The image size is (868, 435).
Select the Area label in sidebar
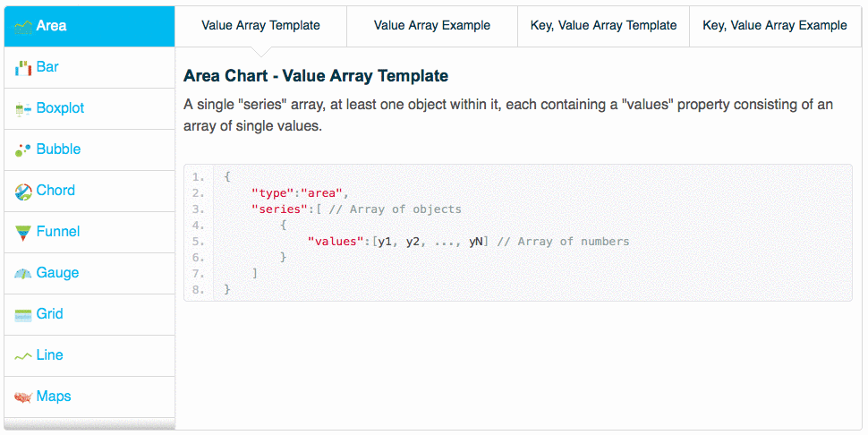click(52, 25)
